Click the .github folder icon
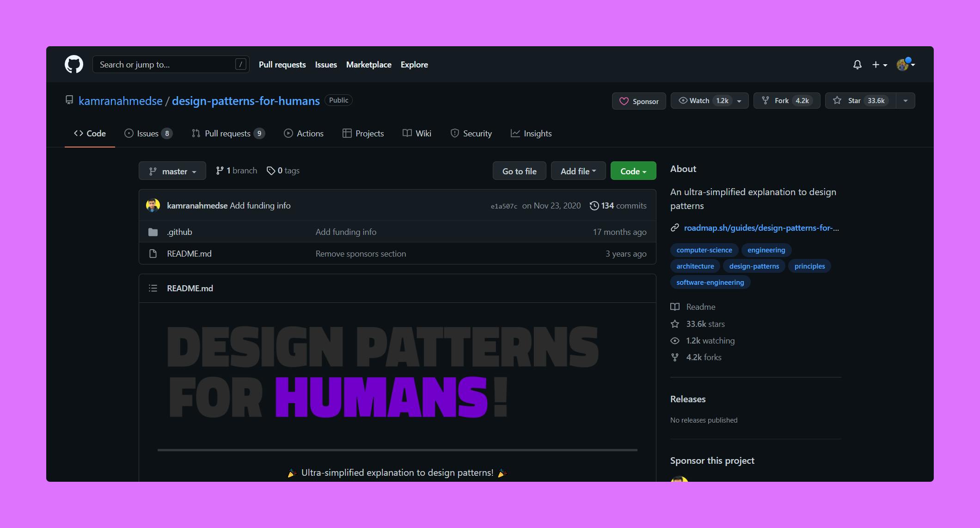 click(153, 232)
